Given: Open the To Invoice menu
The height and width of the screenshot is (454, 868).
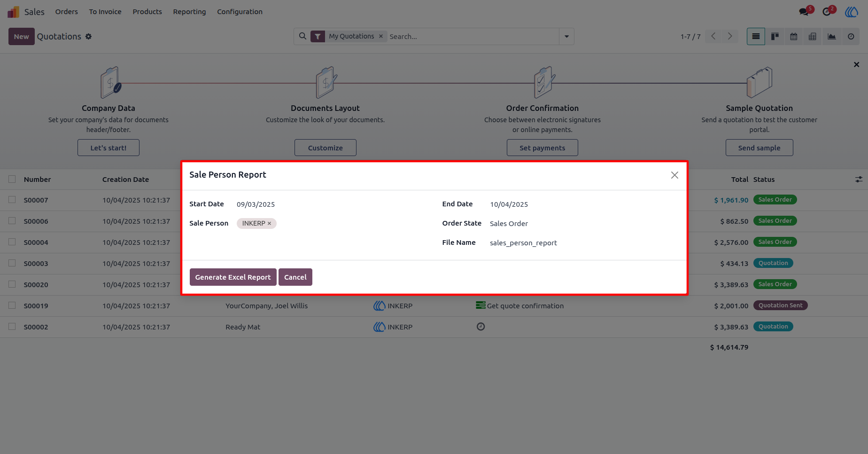Looking at the screenshot, I should click(x=105, y=12).
